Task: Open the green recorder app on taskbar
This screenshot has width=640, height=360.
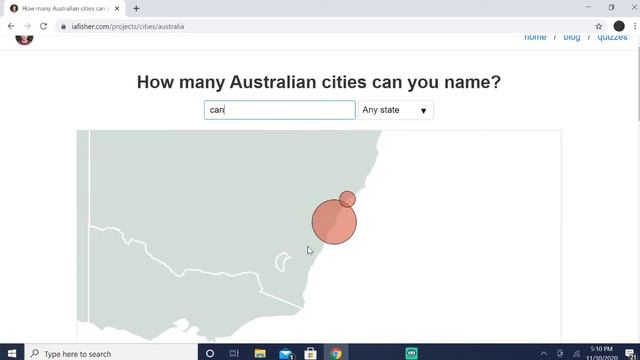Action: pyautogui.click(x=411, y=353)
